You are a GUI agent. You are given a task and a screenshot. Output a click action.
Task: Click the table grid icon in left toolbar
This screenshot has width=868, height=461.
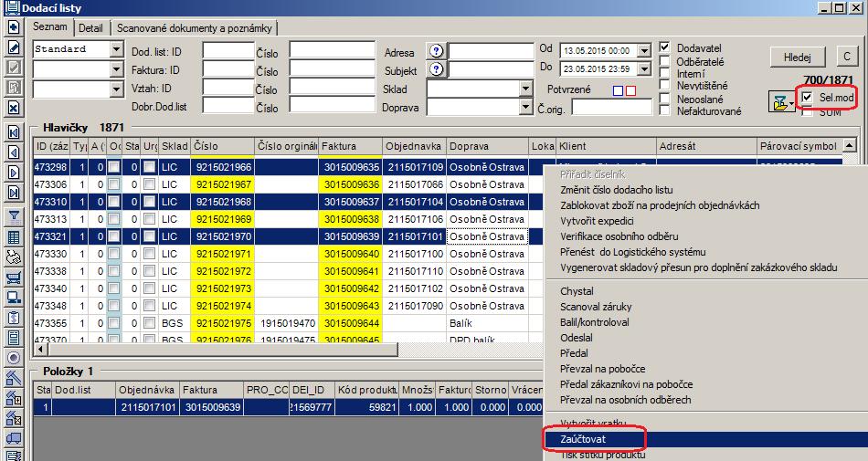pos(14,237)
